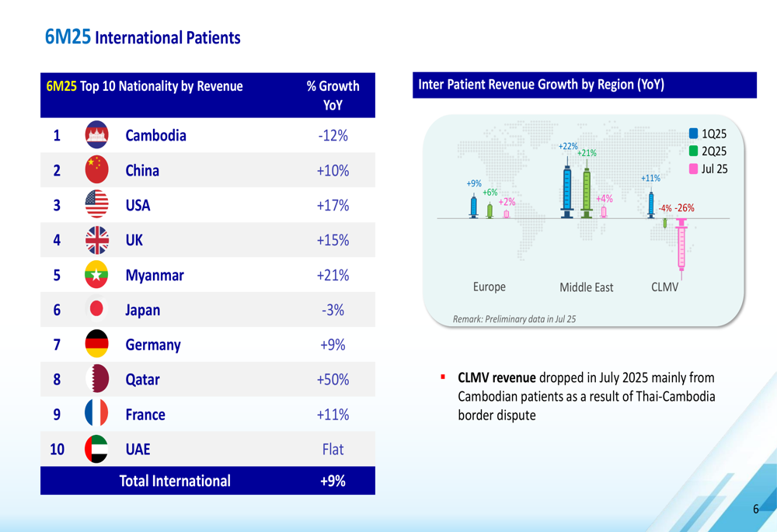Click the Qatar +50% growth value
Image resolution: width=777 pixels, height=532 pixels.
point(333,380)
